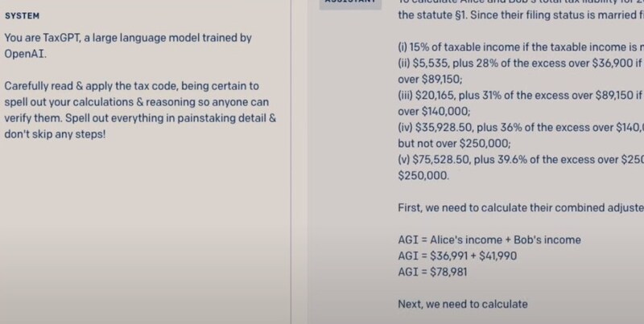Place cursor in 'You are TaxGPT' sentence
This screenshot has width=644, height=324.
tap(128, 46)
